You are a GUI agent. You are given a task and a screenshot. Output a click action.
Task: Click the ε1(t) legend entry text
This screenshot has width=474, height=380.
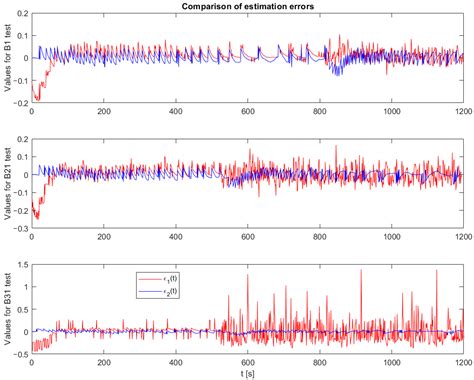coord(170,279)
